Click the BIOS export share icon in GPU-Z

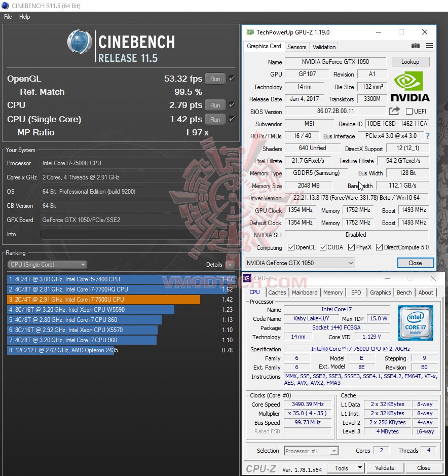coord(394,111)
